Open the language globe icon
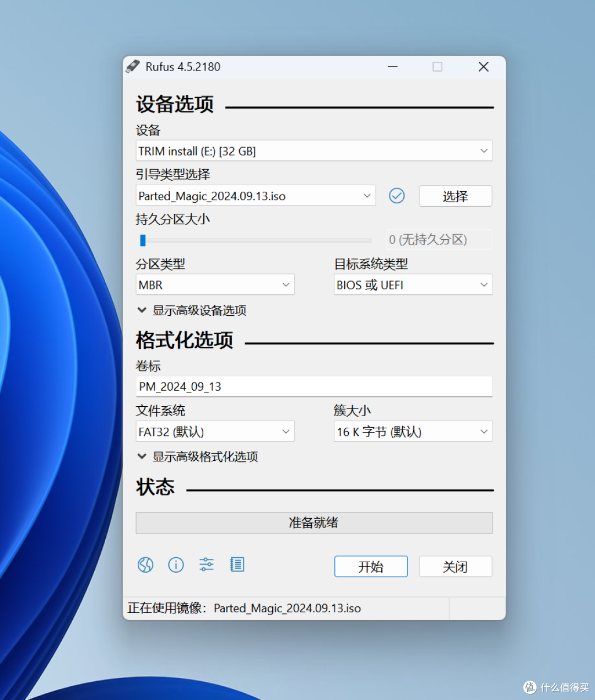Viewport: 595px width, 700px height. [x=145, y=565]
